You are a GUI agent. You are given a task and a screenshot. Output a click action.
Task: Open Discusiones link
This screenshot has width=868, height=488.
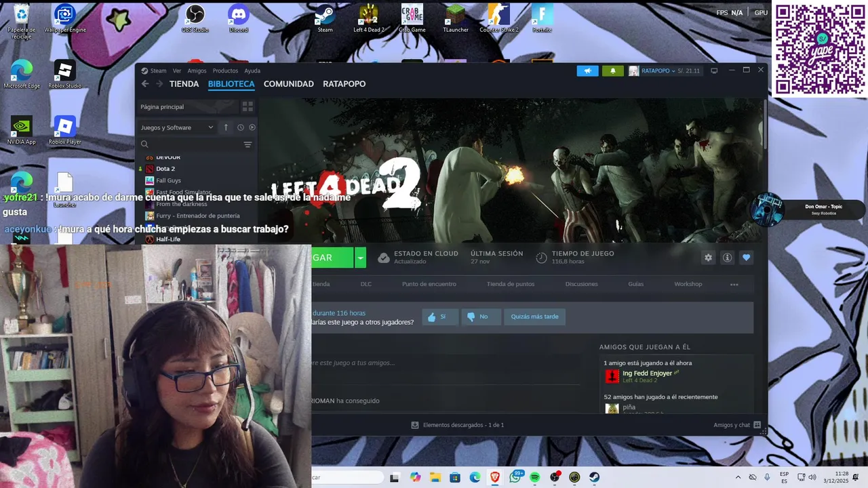581,284
